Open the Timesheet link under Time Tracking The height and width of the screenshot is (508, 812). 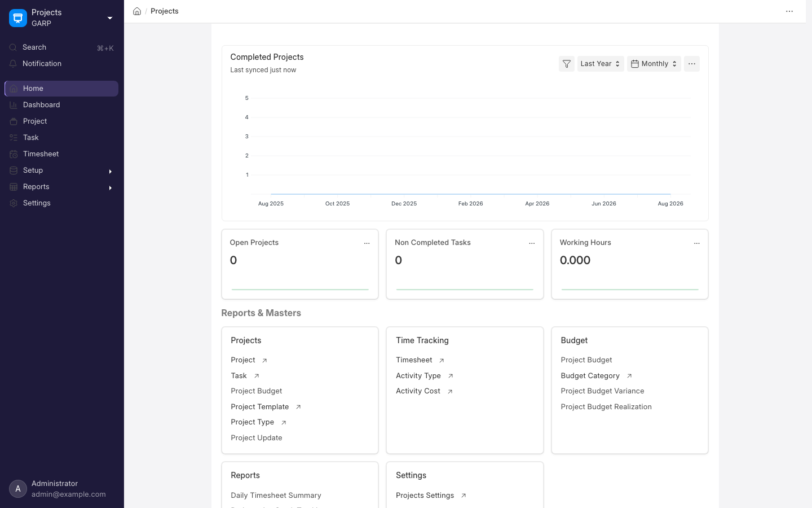(x=414, y=360)
